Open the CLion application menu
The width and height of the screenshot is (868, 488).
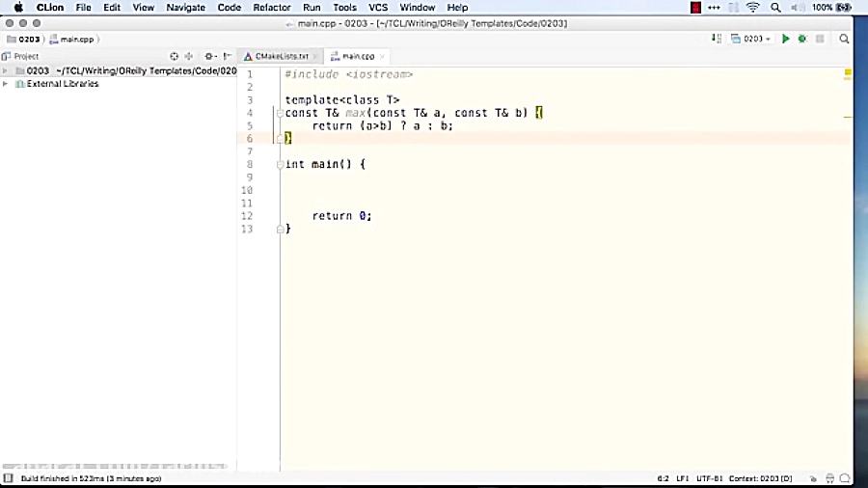(50, 8)
